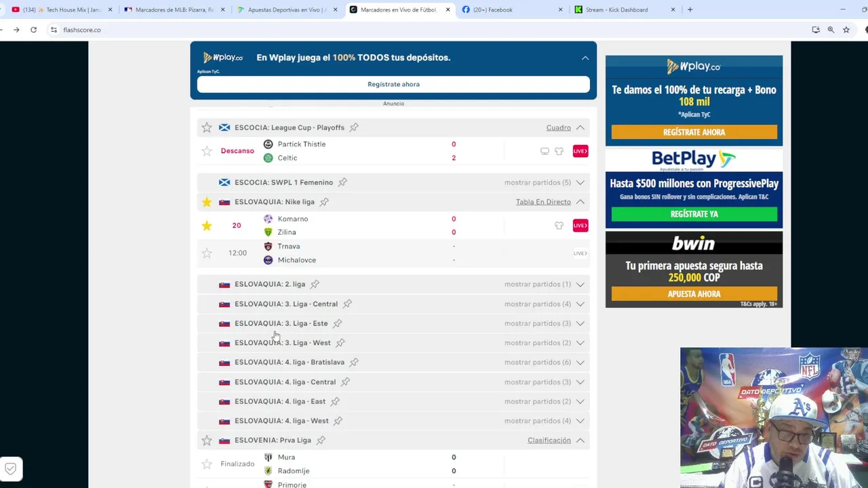Pin the ESCOCIA SWPL 1 Femenino league
The width and height of the screenshot is (868, 488).
[342, 182]
